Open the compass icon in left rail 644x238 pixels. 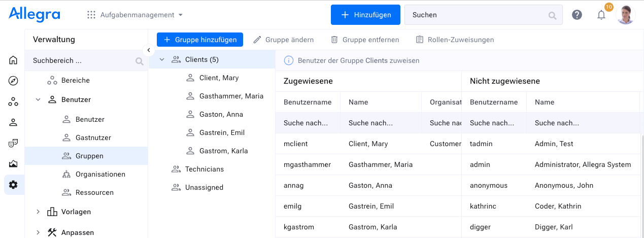(13, 81)
